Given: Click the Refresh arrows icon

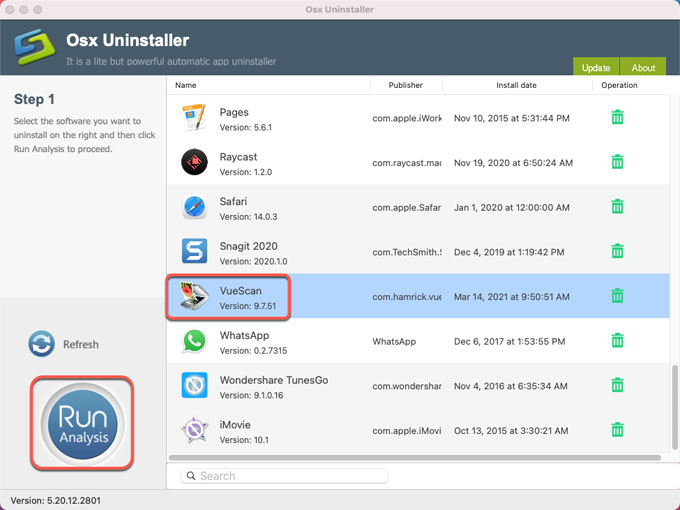Looking at the screenshot, I should pyautogui.click(x=41, y=344).
